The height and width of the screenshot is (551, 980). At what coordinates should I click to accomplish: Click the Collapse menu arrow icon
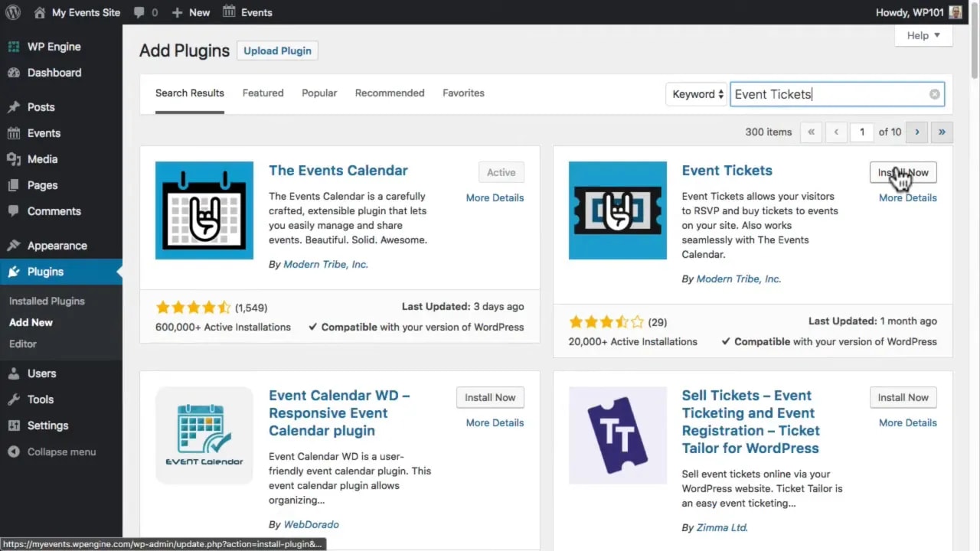pyautogui.click(x=14, y=452)
